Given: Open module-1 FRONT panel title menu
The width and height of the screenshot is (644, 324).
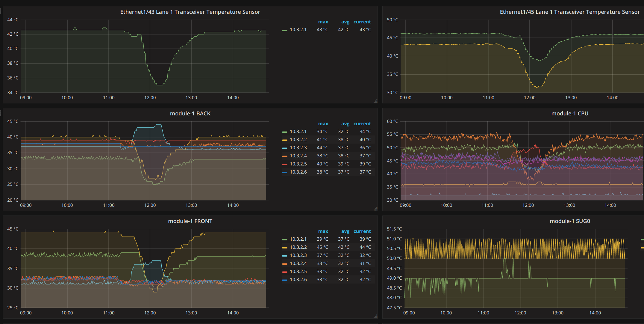Looking at the screenshot, I should tap(190, 221).
